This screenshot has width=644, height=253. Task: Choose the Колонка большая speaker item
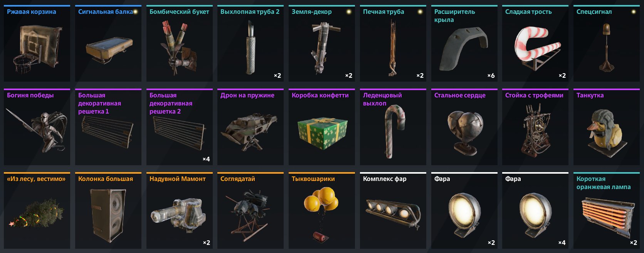pyautogui.click(x=108, y=210)
